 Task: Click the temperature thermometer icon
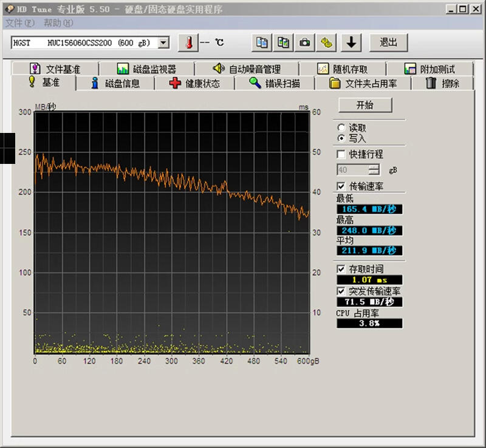point(188,42)
